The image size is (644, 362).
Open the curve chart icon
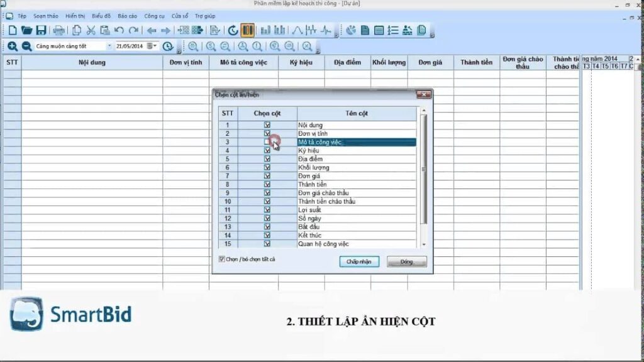pos(297,30)
